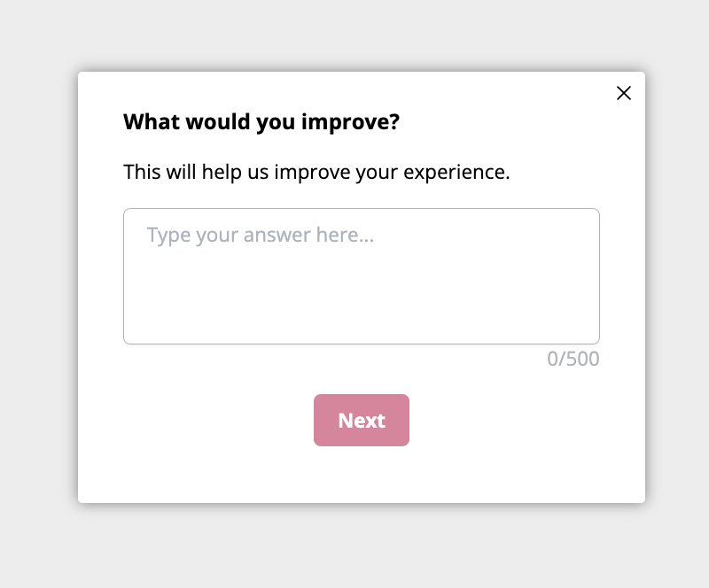The width and height of the screenshot is (709, 588).
Task: Place cursor in the feedback text box
Action: click(362, 276)
